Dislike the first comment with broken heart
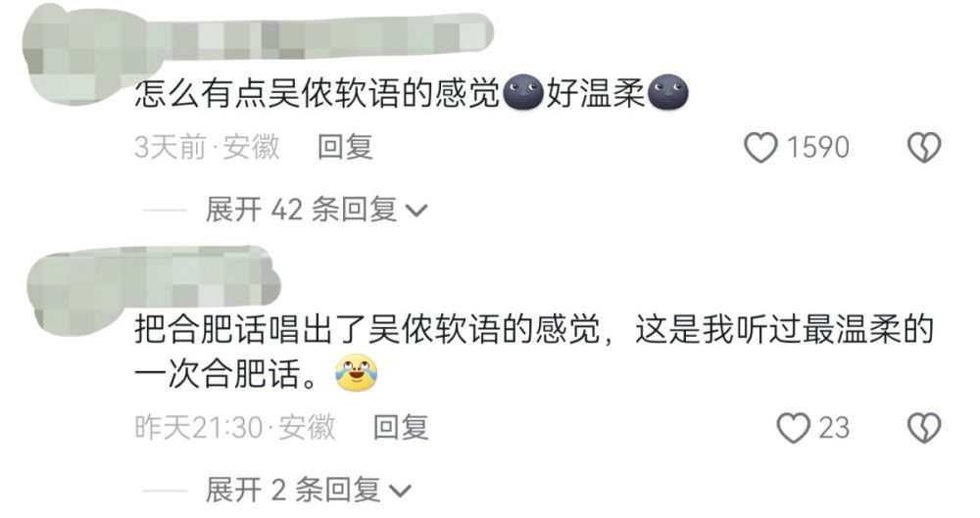This screenshot has width=980, height=518. point(924,148)
